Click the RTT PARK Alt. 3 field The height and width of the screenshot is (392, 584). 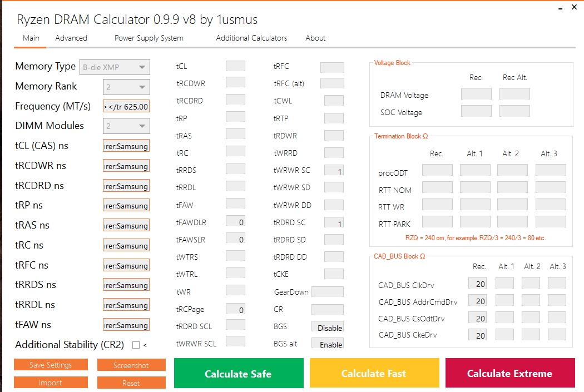551,222
